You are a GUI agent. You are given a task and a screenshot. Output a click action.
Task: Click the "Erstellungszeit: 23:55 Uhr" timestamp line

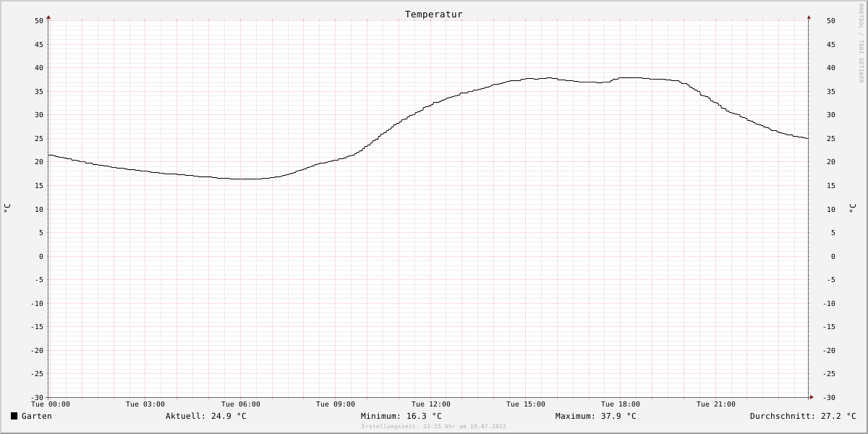point(434,427)
